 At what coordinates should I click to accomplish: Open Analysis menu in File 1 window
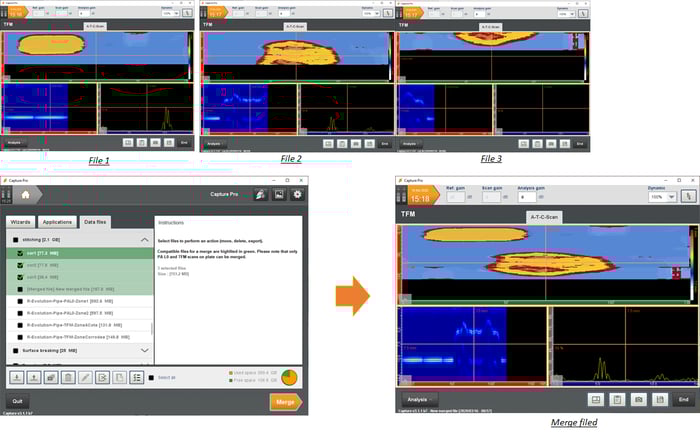tap(16, 143)
